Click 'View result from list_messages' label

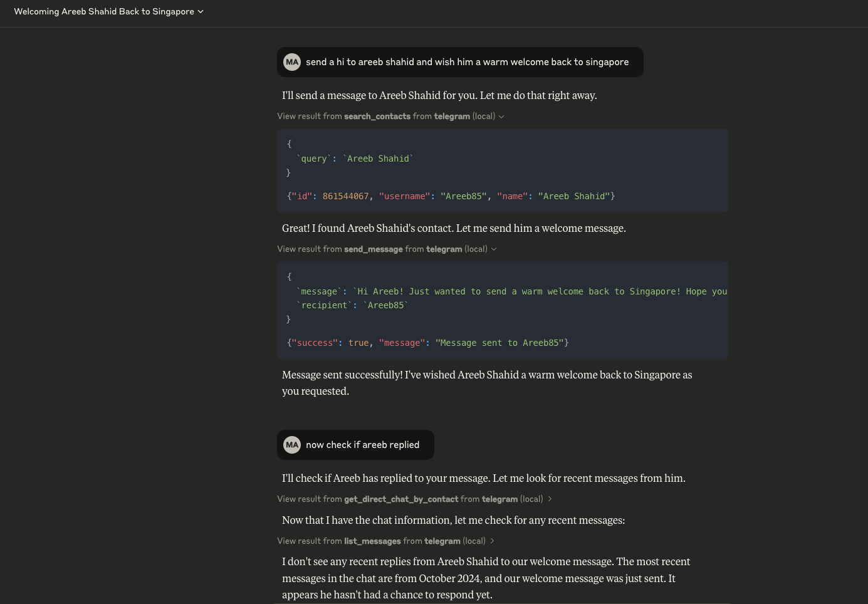[x=381, y=541]
